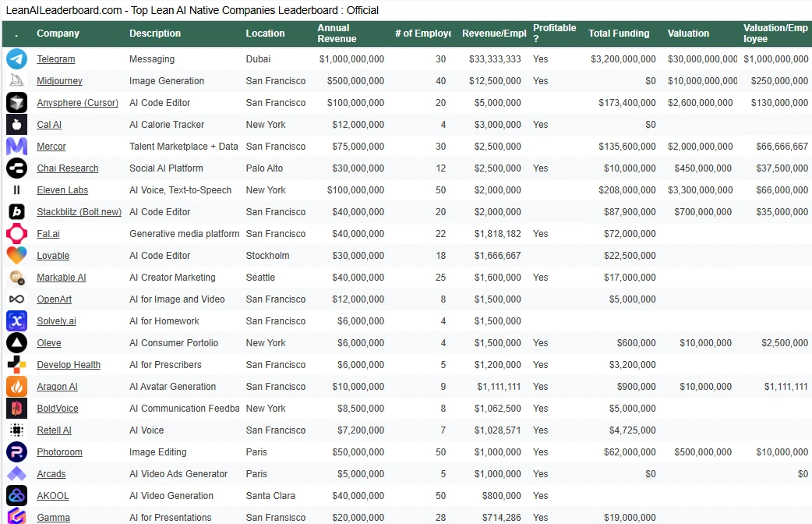Click the Solvely.ai blue X logo
Screen dimensions: 812x524
coord(16,320)
